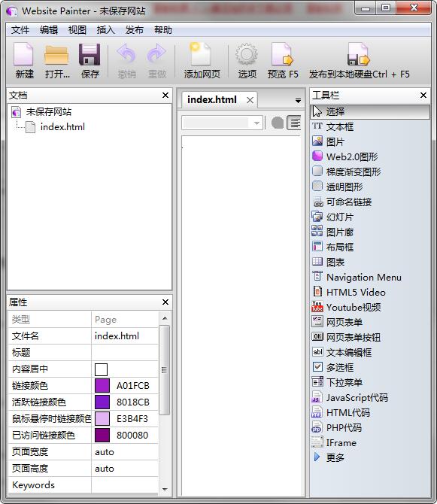Click 发布到本地硬盘 publish button
The image size is (437, 504).
click(x=359, y=60)
